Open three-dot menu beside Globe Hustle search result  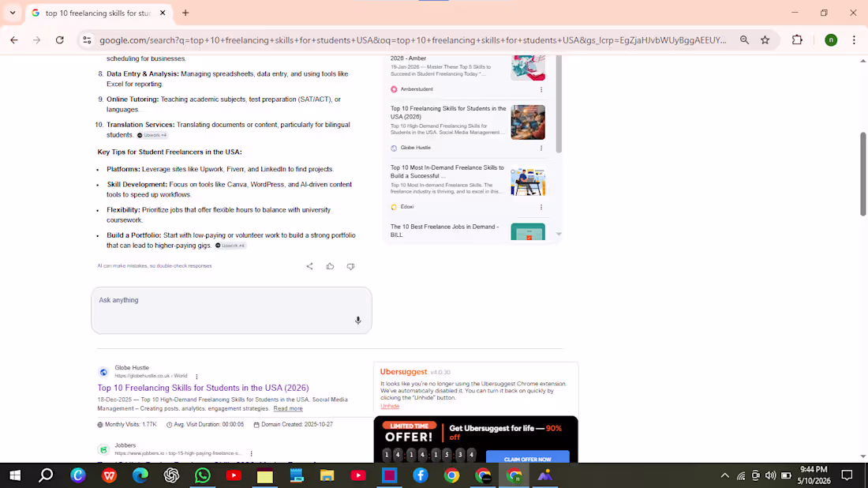point(196,377)
